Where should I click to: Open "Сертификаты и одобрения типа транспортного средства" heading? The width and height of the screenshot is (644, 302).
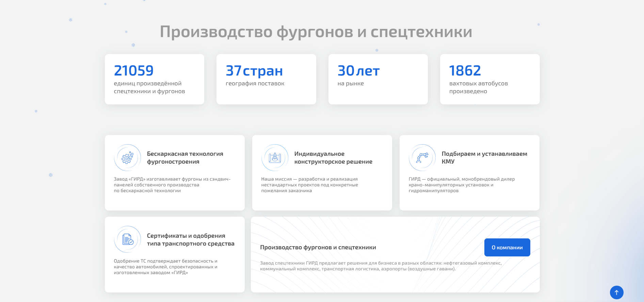coord(190,240)
